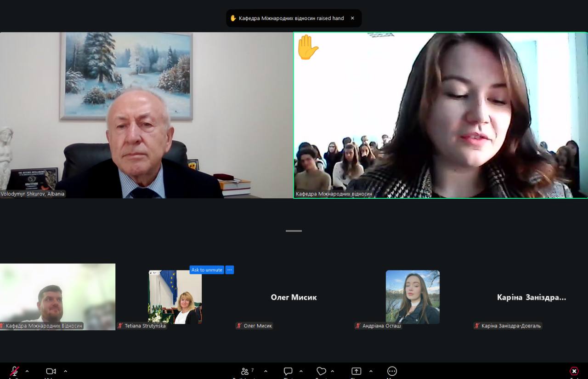
Task: Toggle the video camera icon
Action: click(x=51, y=371)
